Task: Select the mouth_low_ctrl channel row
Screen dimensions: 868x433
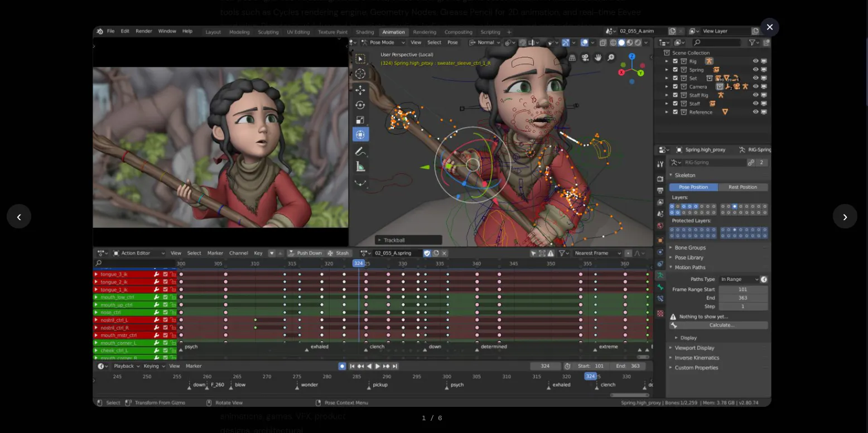Action: coord(134,297)
